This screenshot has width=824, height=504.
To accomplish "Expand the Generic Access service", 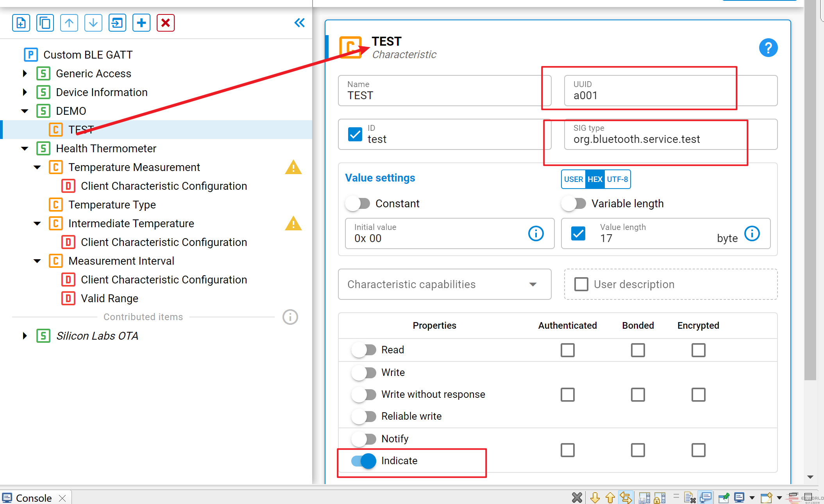I will tap(25, 73).
